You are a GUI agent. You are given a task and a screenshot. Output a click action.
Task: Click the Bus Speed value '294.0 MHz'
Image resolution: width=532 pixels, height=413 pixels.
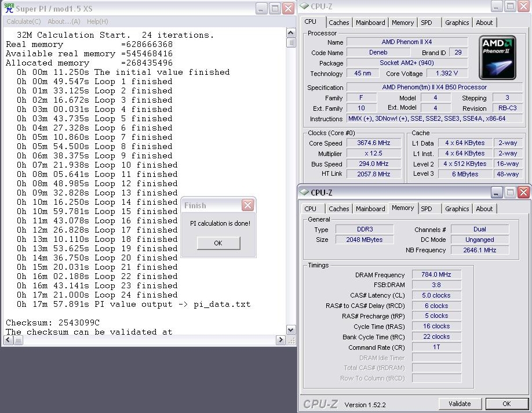[x=374, y=164]
